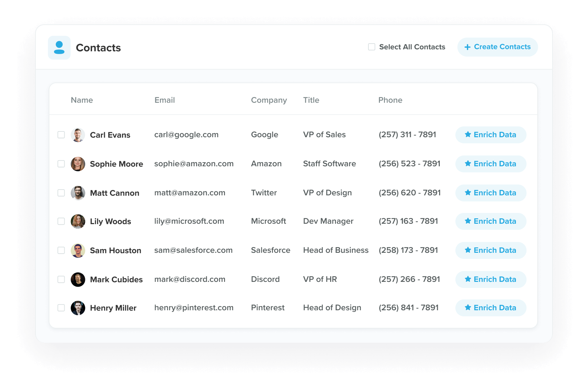Enrich data for Carl Evans
The width and height of the screenshot is (588, 389).
point(491,135)
